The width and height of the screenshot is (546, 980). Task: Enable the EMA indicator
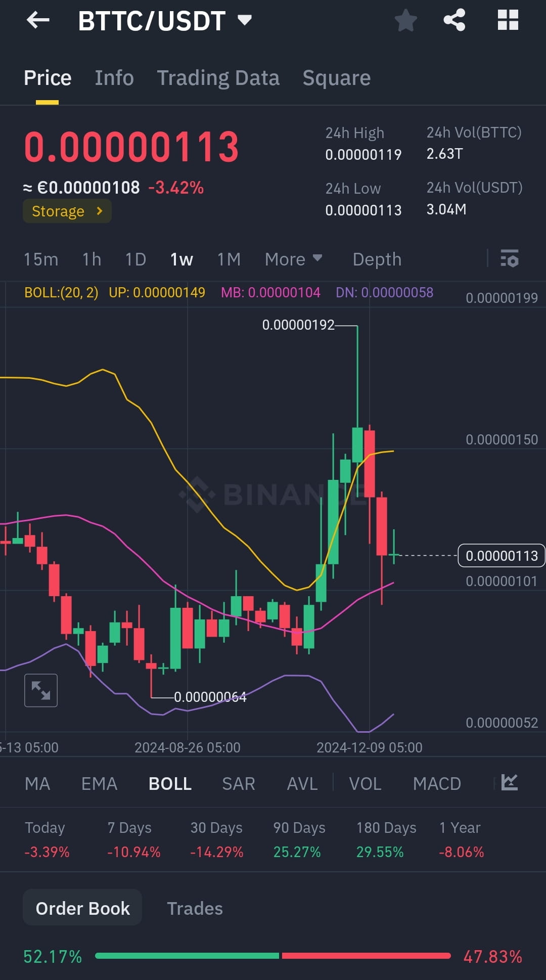(99, 784)
